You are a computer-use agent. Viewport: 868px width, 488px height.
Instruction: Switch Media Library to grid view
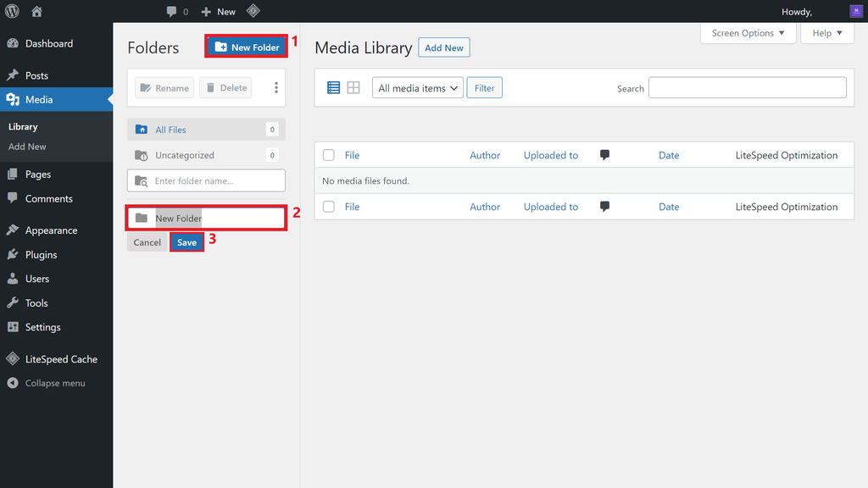point(354,87)
